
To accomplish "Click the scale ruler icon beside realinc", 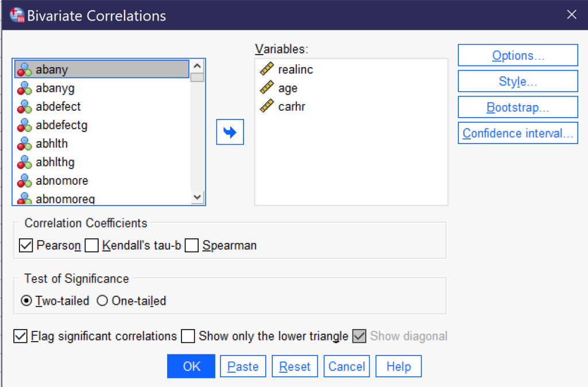I will click(x=266, y=69).
